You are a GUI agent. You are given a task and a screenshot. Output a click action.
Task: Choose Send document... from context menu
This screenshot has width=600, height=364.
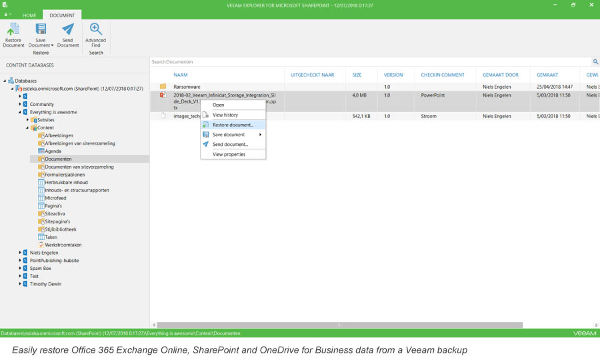coord(231,144)
